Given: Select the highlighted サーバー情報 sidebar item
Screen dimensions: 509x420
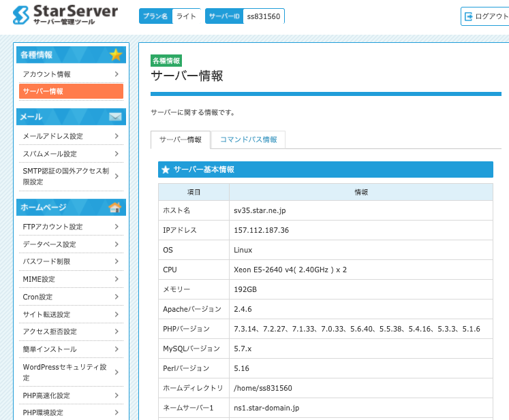Looking at the screenshot, I should click(x=71, y=91).
